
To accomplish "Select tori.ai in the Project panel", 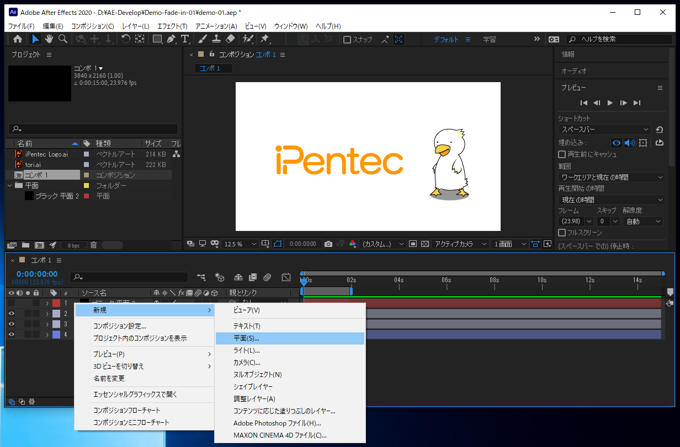I will point(33,165).
